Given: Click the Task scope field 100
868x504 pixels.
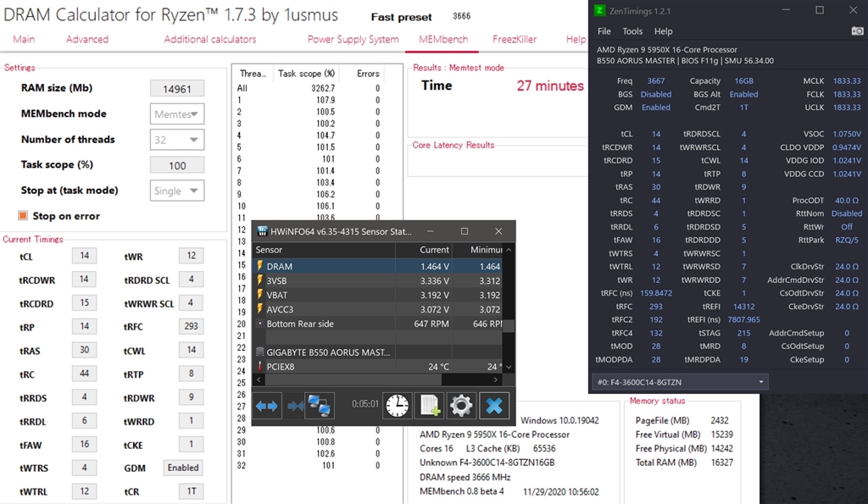Looking at the screenshot, I should [177, 165].
